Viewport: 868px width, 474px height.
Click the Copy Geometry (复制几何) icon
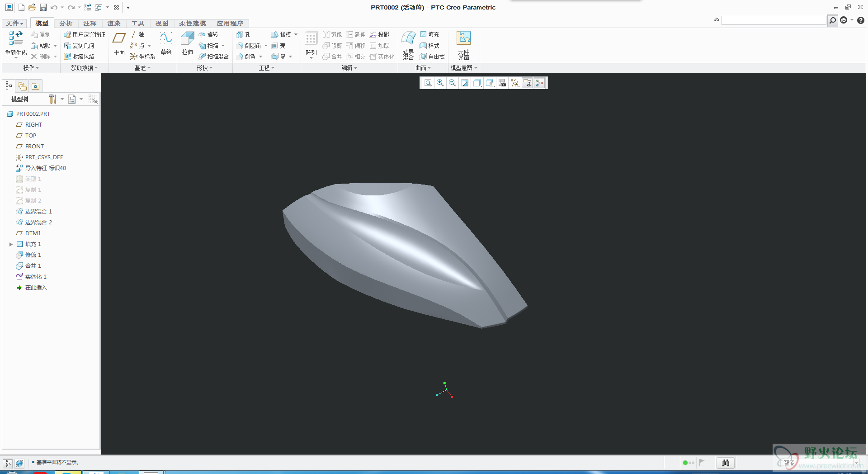[79, 46]
